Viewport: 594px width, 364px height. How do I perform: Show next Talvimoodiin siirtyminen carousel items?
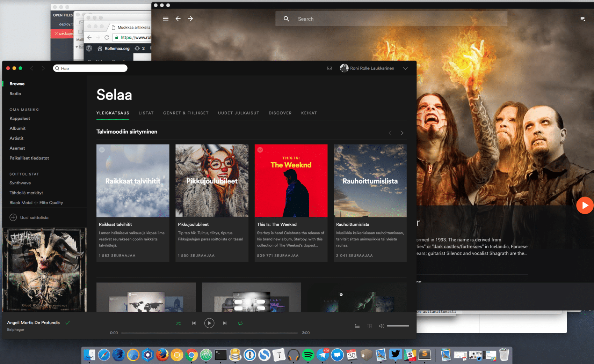tap(402, 133)
